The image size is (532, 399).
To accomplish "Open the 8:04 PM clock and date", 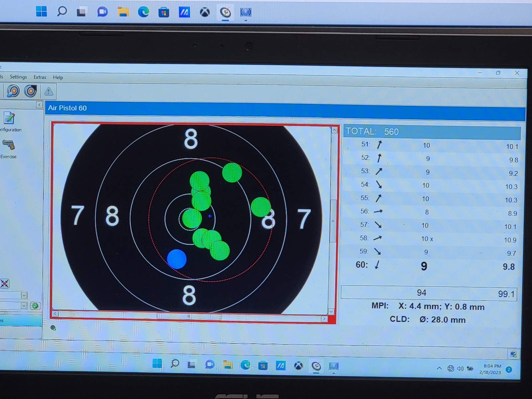I will click(490, 369).
